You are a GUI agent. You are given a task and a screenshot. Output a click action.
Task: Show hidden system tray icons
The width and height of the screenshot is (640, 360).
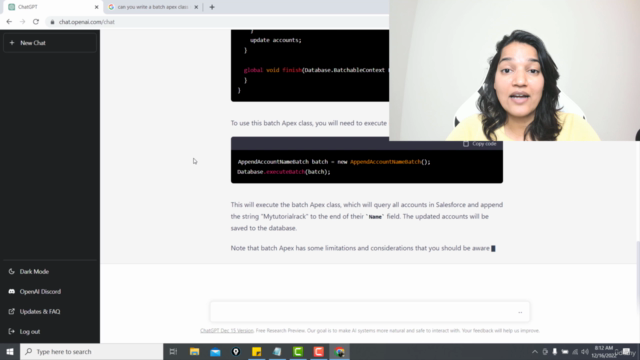535,352
